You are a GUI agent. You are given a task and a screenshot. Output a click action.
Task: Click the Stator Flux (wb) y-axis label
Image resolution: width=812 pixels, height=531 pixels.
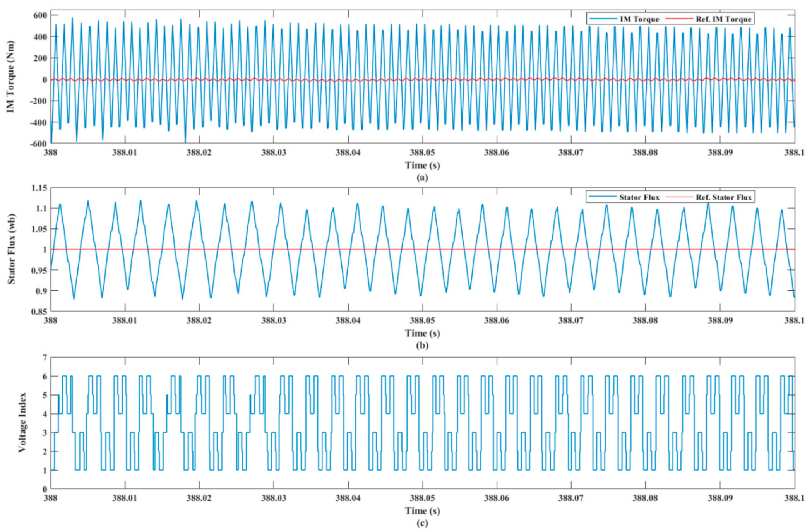12,249
